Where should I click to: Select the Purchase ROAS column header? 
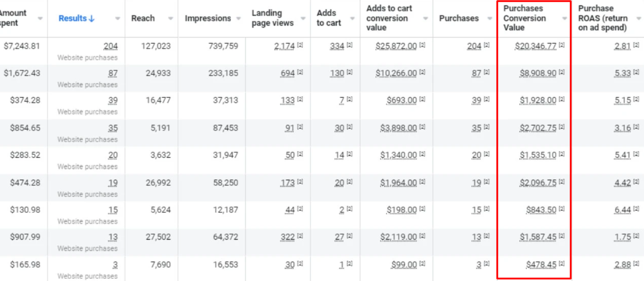(602, 18)
